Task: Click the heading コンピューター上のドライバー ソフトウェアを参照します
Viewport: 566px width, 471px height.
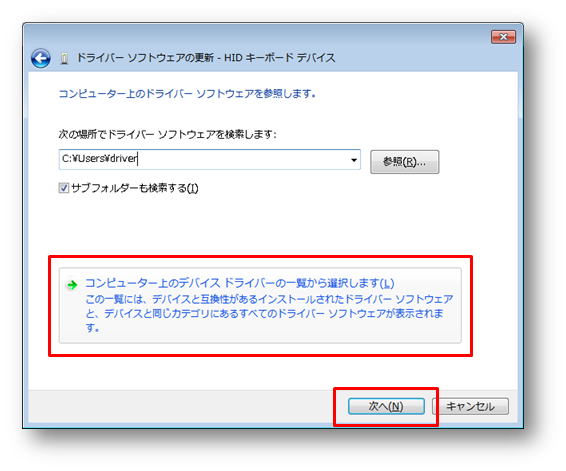Action: click(x=187, y=94)
